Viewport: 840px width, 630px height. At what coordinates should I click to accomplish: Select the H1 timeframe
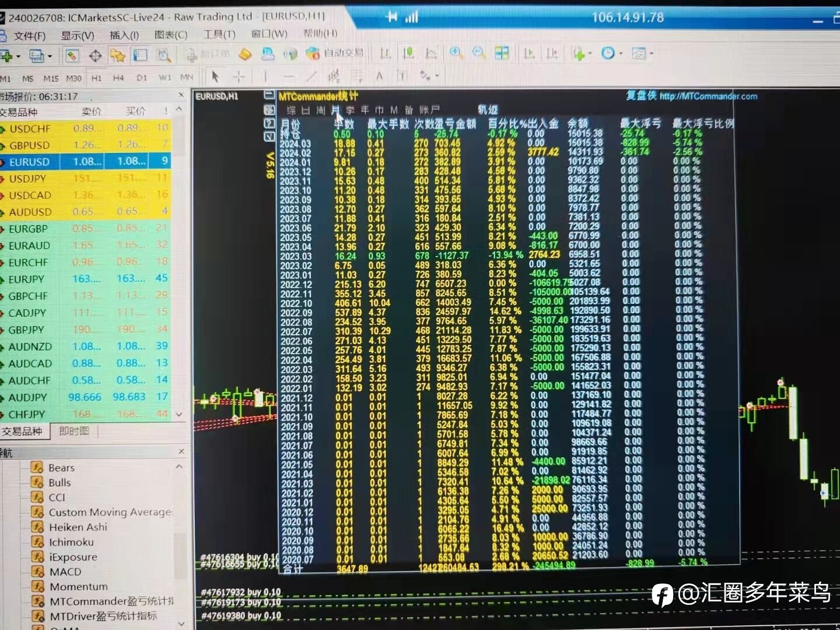96,78
